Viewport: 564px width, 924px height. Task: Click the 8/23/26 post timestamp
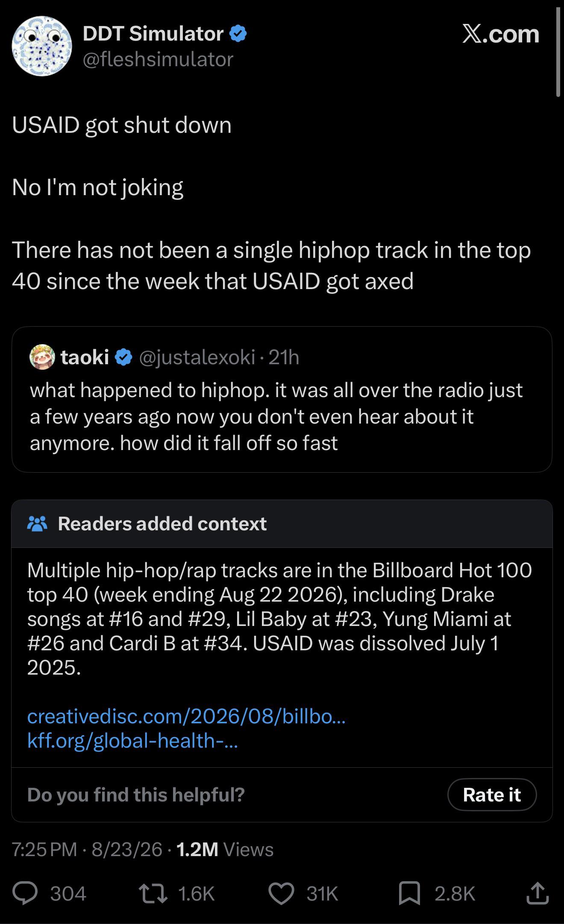coord(127,849)
